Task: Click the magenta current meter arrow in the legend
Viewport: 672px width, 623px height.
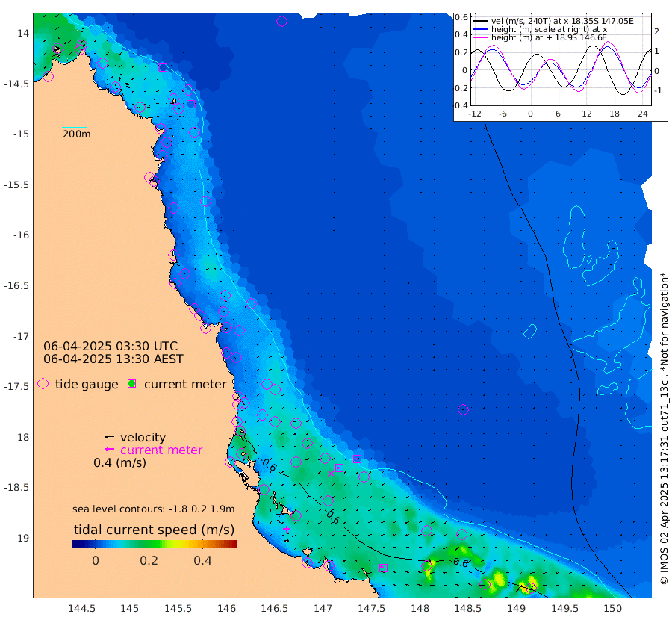Action: click(x=110, y=450)
